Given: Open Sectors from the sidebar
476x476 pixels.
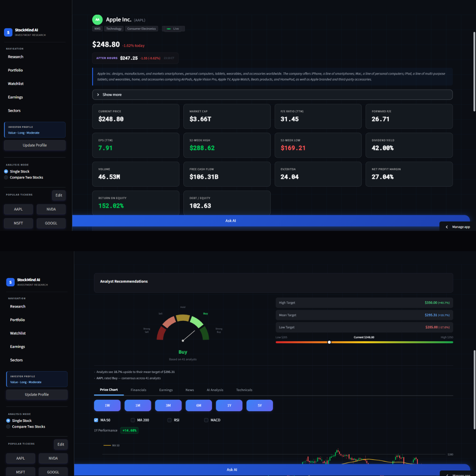Looking at the screenshot, I should tap(14, 110).
